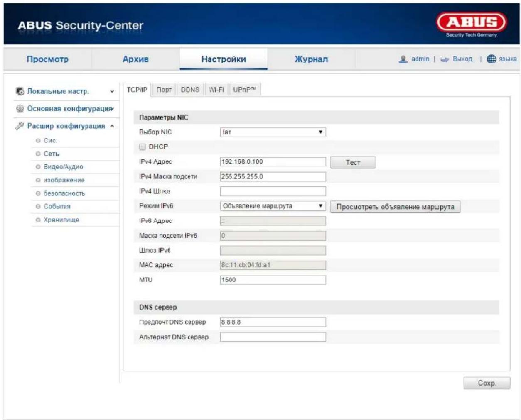Click the disabled Шлюз IPv6 field
The height and width of the screenshot is (420, 521).
pyautogui.click(x=273, y=250)
